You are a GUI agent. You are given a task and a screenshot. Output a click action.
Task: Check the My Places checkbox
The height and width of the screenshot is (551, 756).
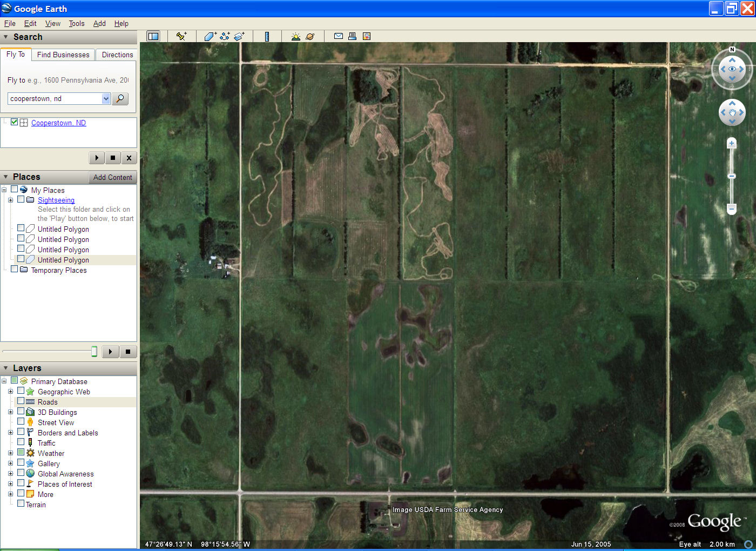pyautogui.click(x=15, y=190)
